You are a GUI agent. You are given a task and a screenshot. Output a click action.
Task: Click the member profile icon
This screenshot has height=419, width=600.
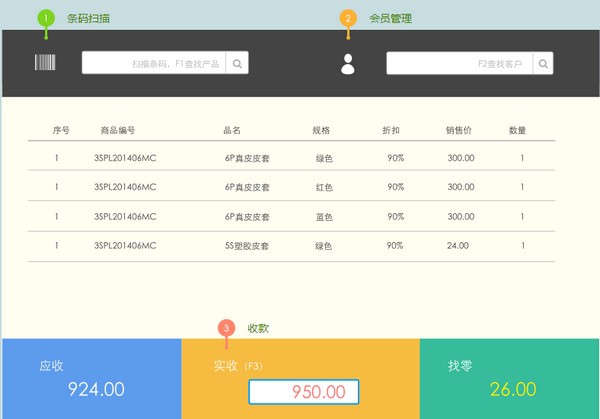(x=348, y=63)
